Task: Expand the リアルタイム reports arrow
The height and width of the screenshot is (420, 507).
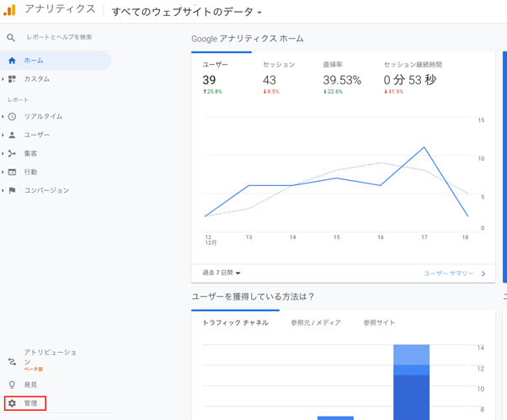Action: click(3, 116)
